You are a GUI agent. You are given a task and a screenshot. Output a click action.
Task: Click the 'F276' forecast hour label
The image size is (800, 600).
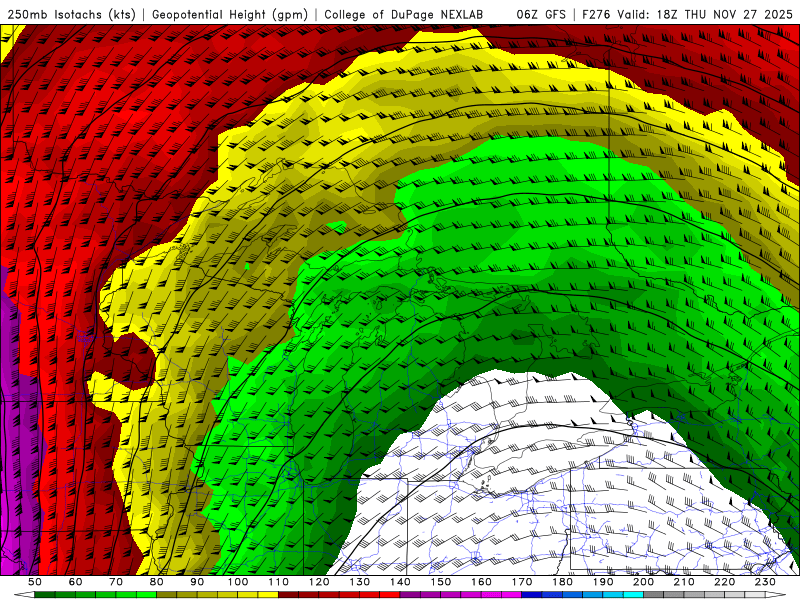[x=596, y=15]
